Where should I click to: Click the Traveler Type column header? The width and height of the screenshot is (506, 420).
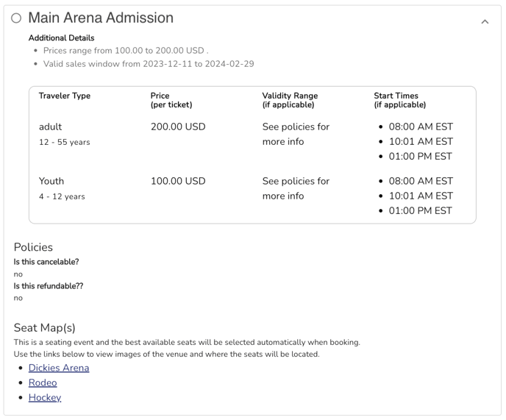65,96
